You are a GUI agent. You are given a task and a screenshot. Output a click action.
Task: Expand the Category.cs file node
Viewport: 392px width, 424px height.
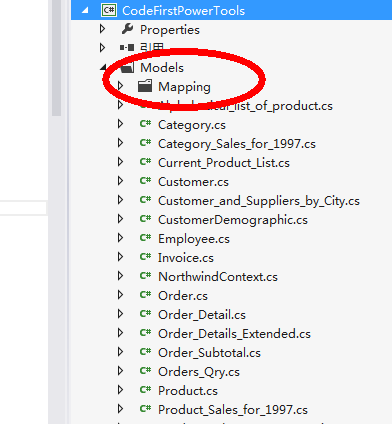tap(121, 124)
